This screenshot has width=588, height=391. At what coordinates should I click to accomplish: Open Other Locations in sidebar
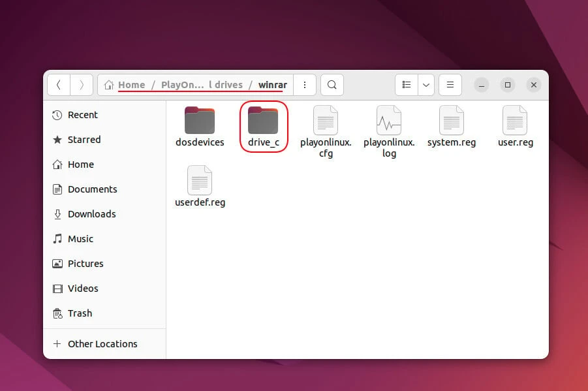102,344
